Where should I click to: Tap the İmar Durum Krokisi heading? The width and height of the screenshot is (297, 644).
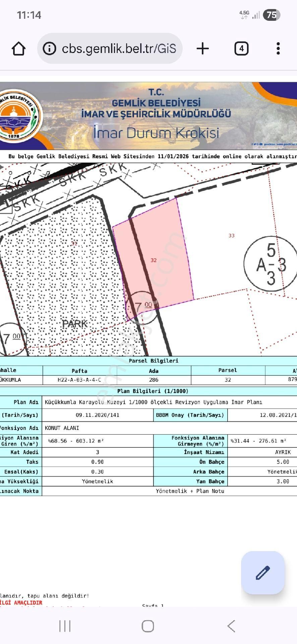point(156,133)
